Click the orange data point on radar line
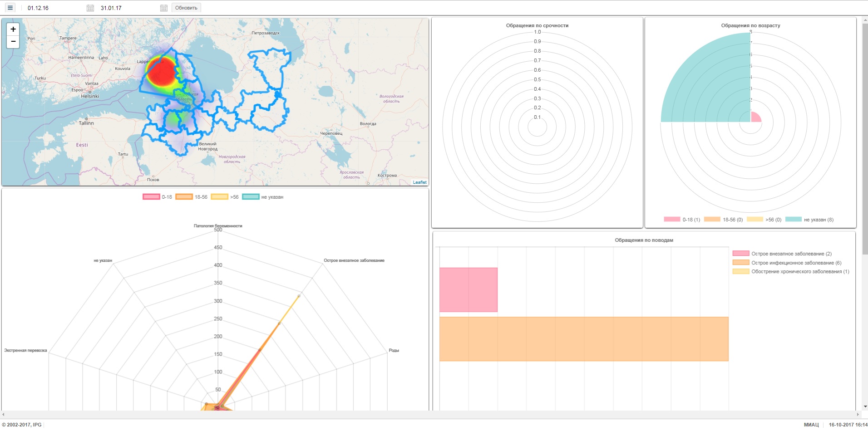 pos(279,323)
